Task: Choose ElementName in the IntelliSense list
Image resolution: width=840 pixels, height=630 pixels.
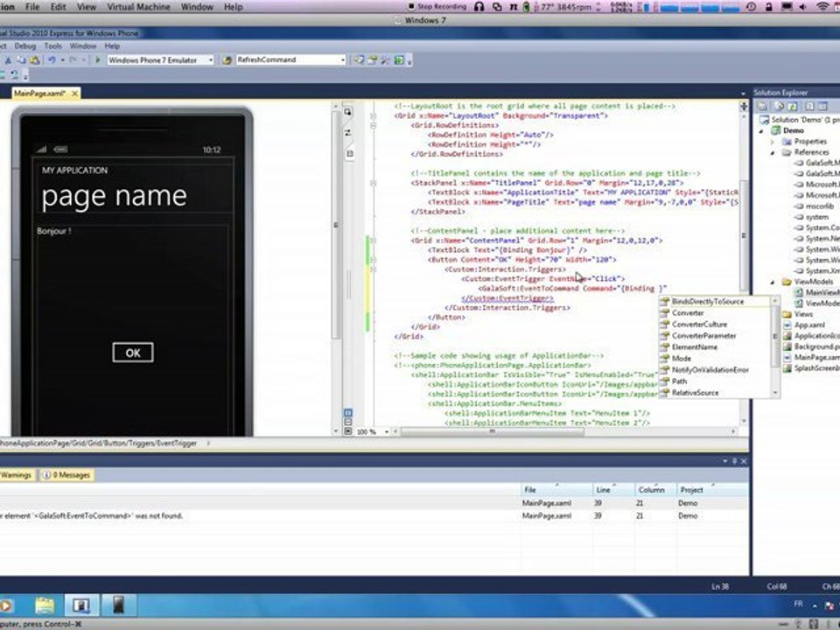Action: [x=694, y=347]
